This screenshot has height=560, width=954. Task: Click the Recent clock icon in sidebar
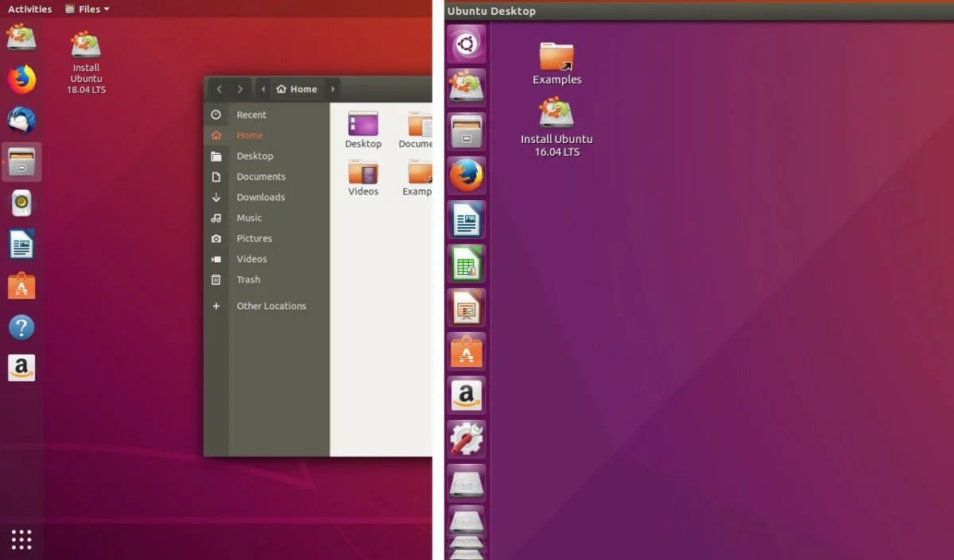216,114
